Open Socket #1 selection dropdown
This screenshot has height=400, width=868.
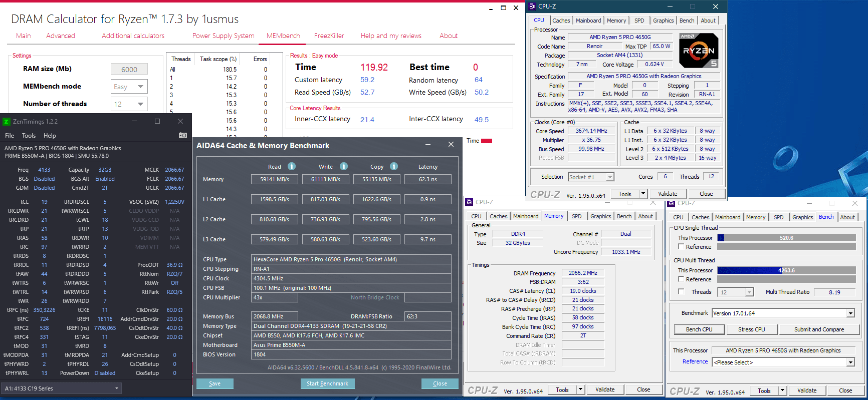click(x=591, y=177)
